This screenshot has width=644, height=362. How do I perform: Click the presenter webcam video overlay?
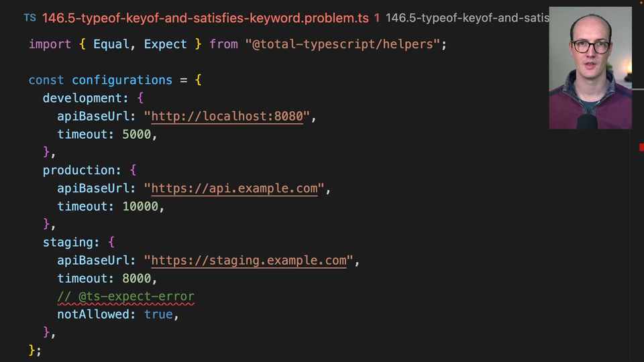point(590,68)
